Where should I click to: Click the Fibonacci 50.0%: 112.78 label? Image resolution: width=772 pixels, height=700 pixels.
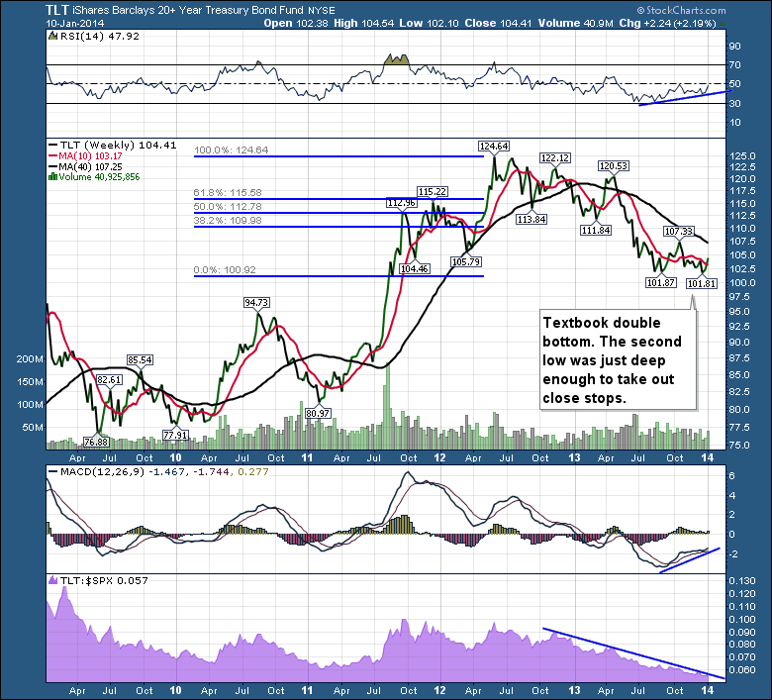pyautogui.click(x=228, y=206)
